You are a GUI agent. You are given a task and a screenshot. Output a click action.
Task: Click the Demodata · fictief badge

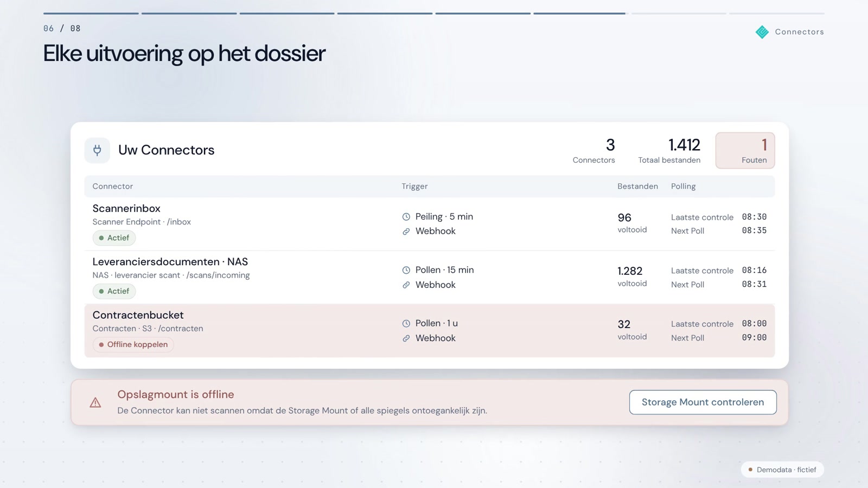point(782,470)
